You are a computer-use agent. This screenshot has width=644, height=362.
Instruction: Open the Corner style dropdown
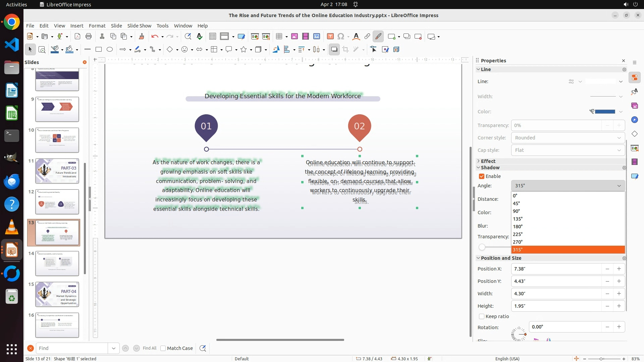[x=568, y=138]
